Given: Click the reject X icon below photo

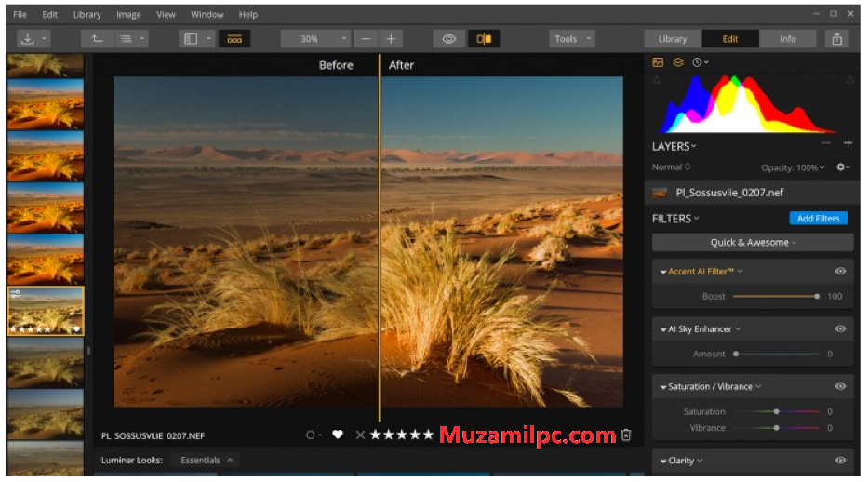Looking at the screenshot, I should (x=360, y=435).
